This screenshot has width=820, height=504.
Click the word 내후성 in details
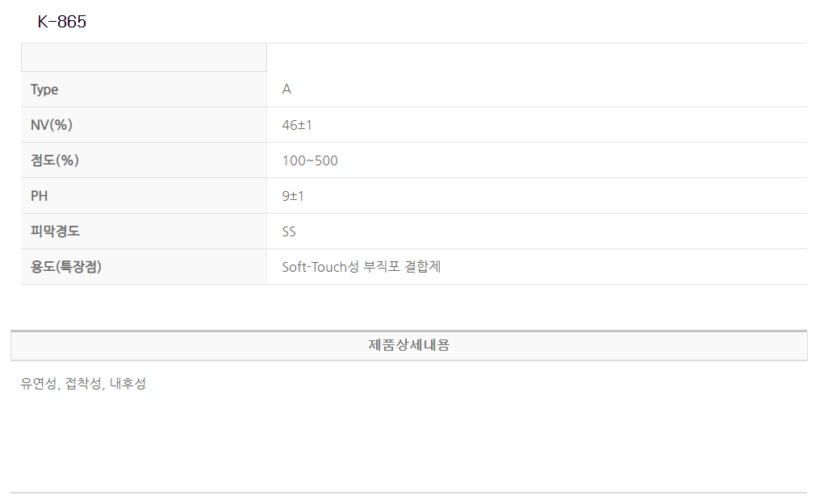(128, 384)
